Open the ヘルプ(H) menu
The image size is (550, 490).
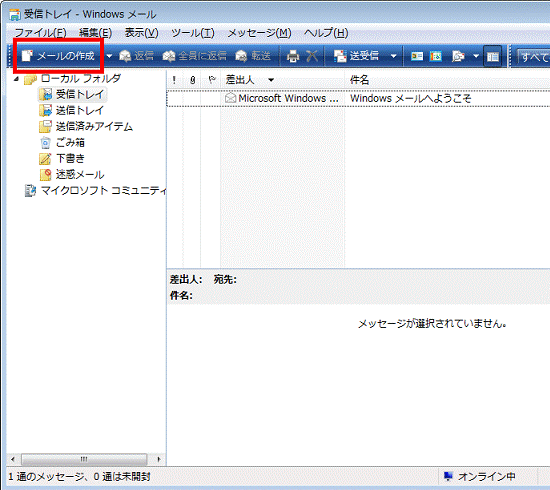pos(326,33)
